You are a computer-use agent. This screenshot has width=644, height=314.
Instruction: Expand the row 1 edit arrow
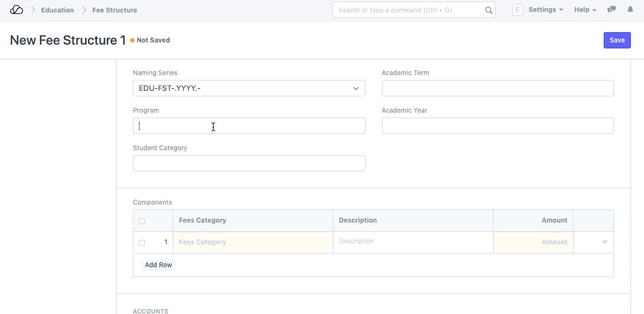(604, 242)
